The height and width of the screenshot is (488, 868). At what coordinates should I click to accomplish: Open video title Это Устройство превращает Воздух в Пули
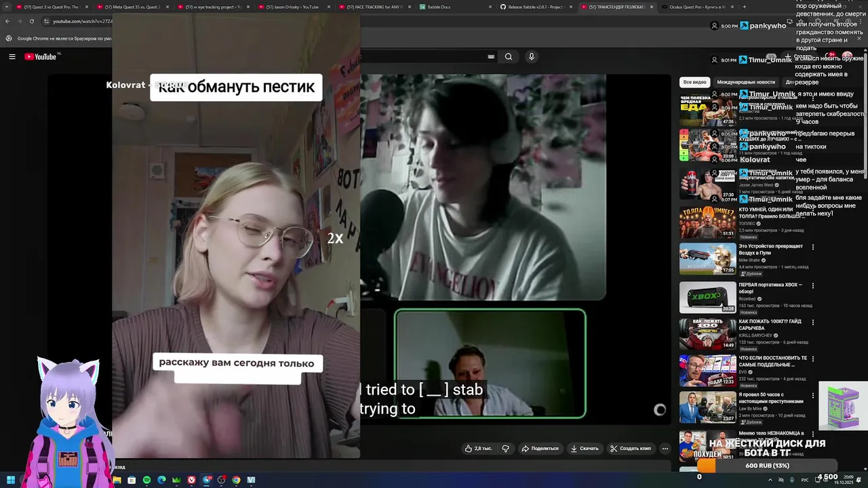point(771,249)
